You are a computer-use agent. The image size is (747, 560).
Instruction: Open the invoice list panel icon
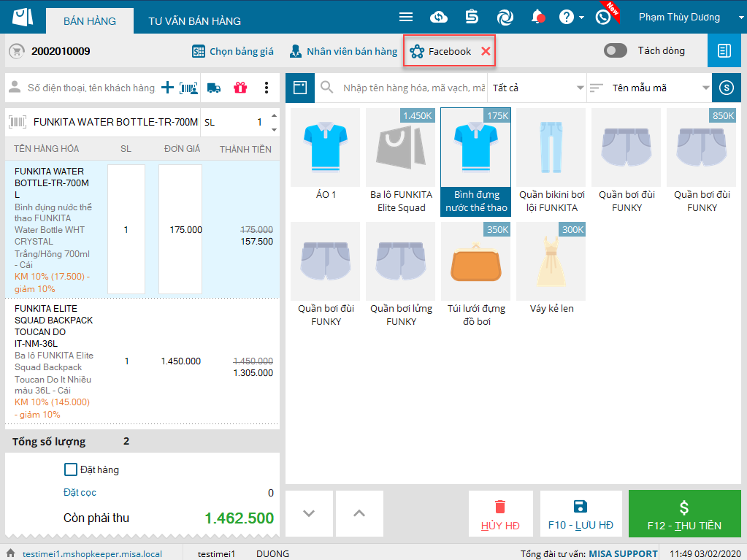point(724,50)
